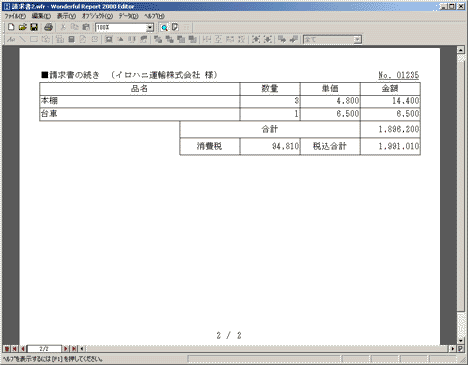
Task: Create a new report file
Action: [11, 27]
